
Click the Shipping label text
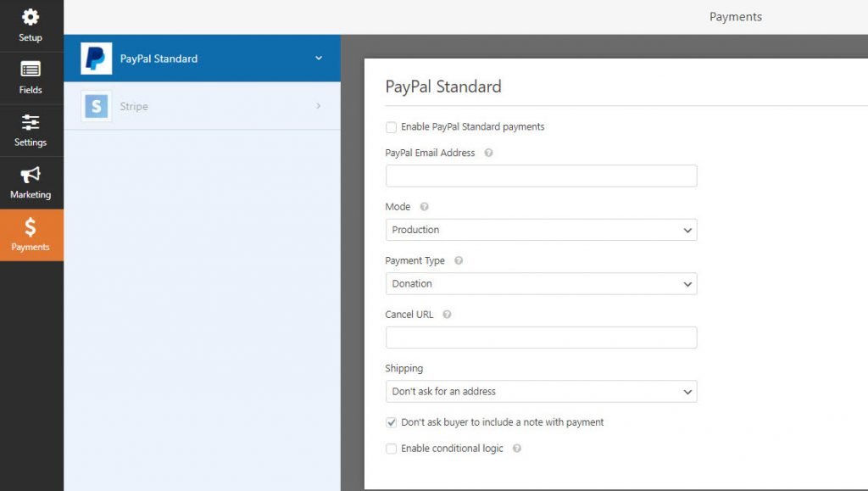[x=404, y=368]
